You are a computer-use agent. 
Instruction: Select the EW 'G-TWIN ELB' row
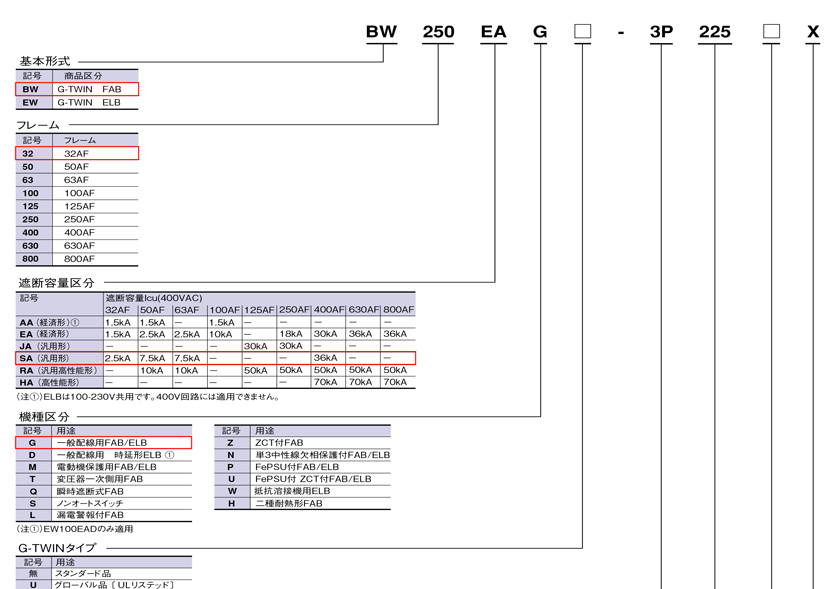click(x=77, y=103)
